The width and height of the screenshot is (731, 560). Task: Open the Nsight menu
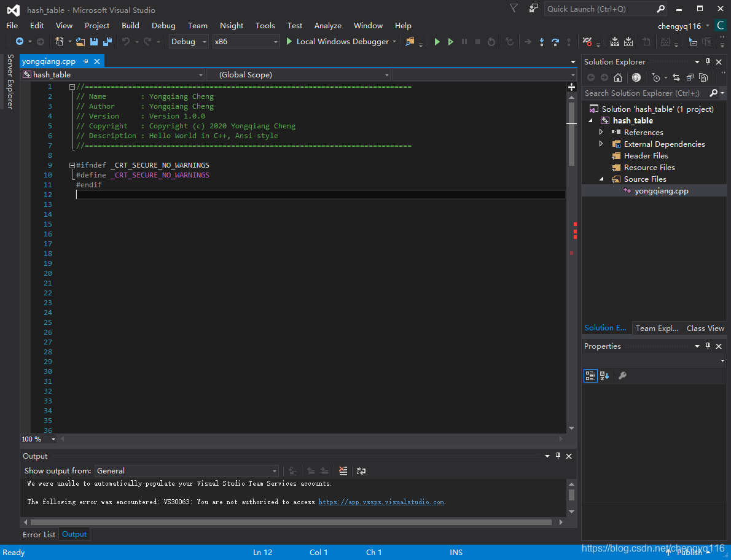(232, 26)
